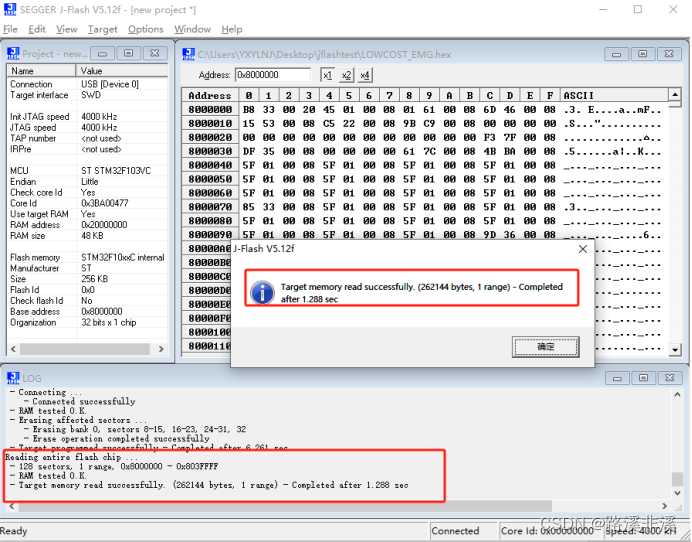Click hex view scrollbar up arrow
This screenshot has height=542, width=692.
[675, 95]
